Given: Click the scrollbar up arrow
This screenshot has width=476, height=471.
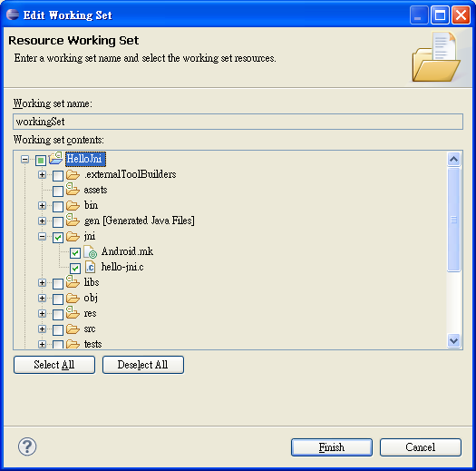Looking at the screenshot, I should tap(454, 159).
